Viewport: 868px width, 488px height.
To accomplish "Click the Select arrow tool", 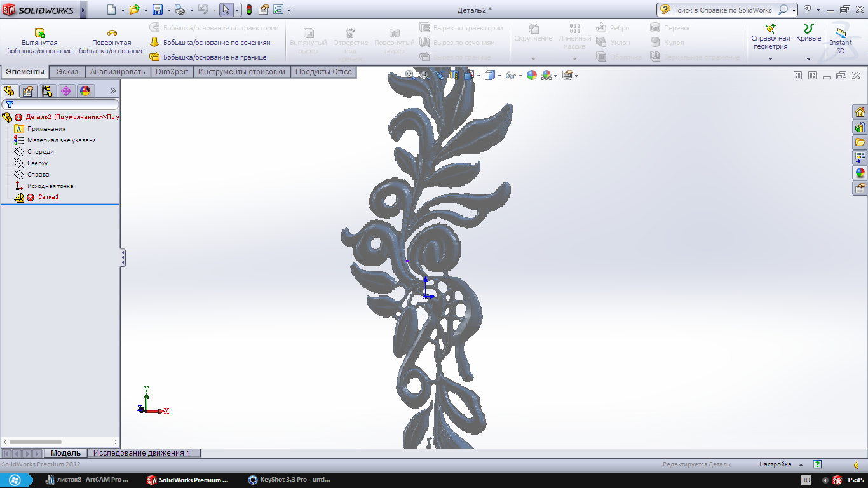I will [226, 10].
